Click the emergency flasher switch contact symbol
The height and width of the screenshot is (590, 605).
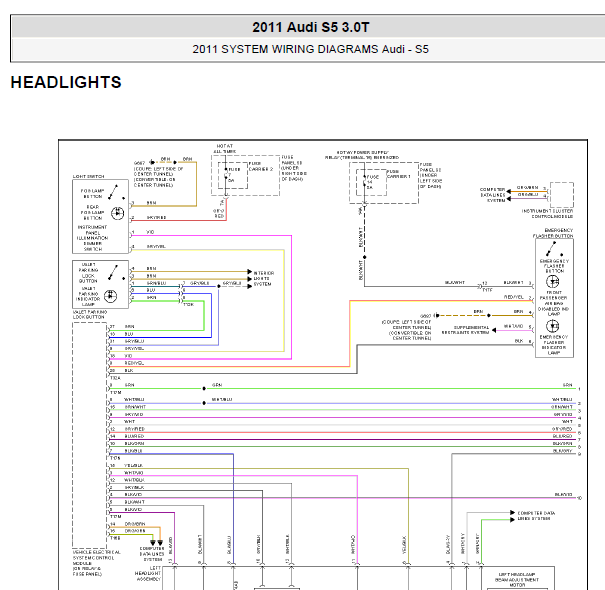[x=554, y=249]
